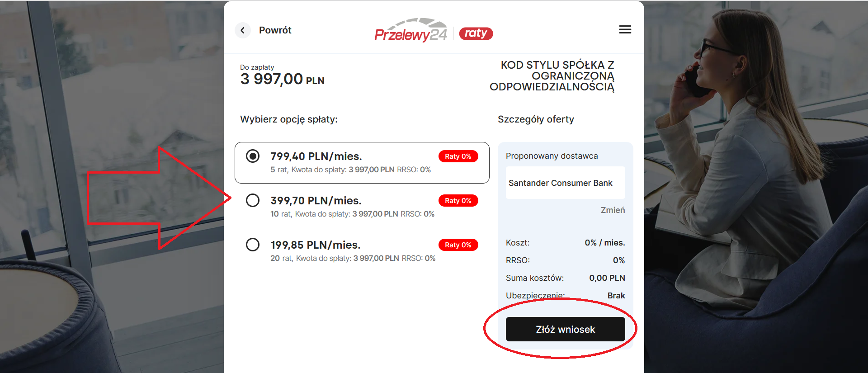Click the Raty 0% badge for 5 installments

[x=458, y=156]
